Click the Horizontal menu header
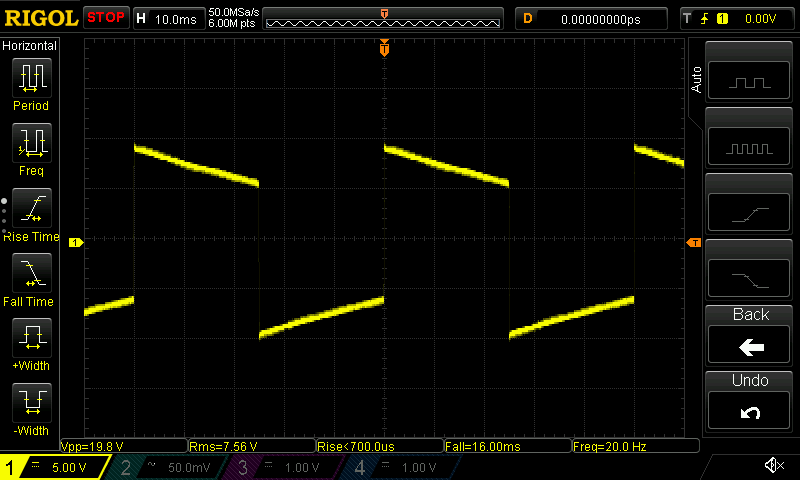Viewport: 800px width, 480px height. (30, 46)
